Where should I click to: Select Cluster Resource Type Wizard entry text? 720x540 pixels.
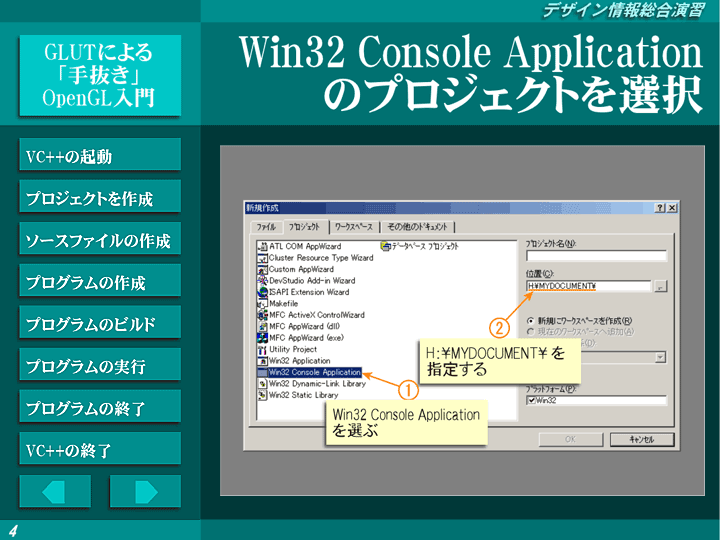click(321, 258)
